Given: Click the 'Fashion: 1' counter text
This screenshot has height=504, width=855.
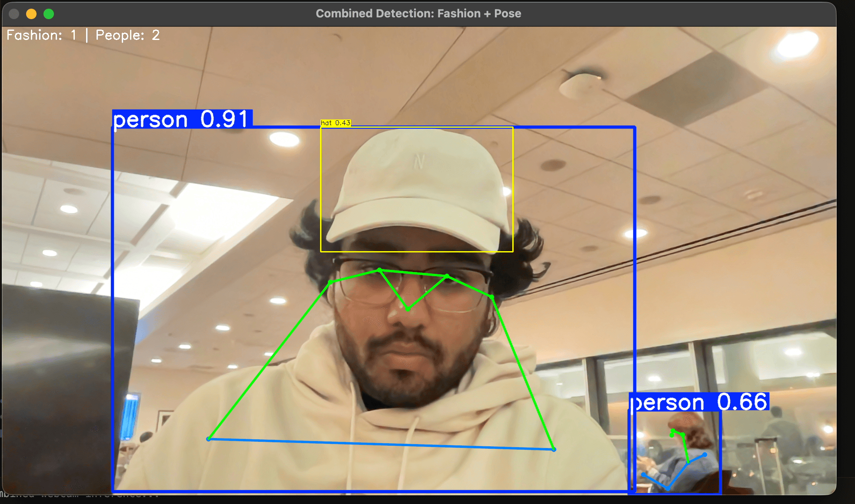Looking at the screenshot, I should (42, 35).
